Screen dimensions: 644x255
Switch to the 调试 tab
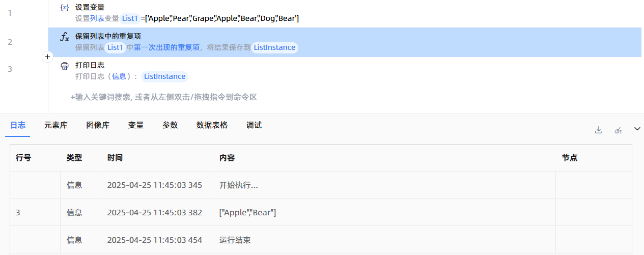254,125
